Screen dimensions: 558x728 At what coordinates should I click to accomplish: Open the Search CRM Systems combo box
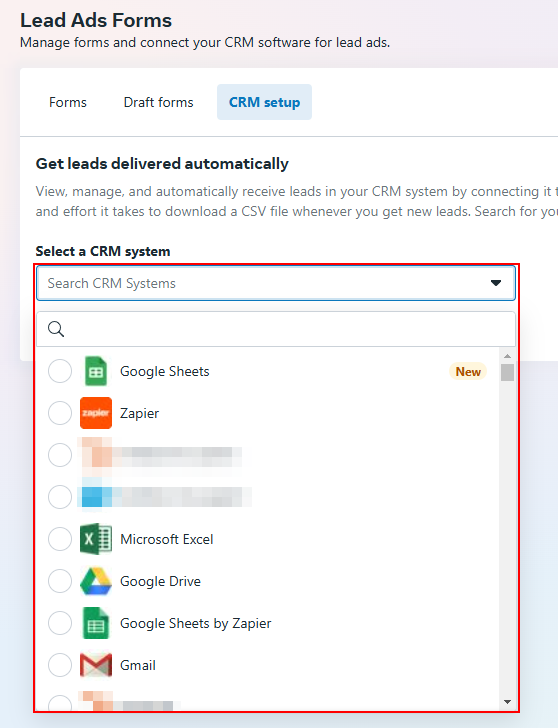[276, 283]
